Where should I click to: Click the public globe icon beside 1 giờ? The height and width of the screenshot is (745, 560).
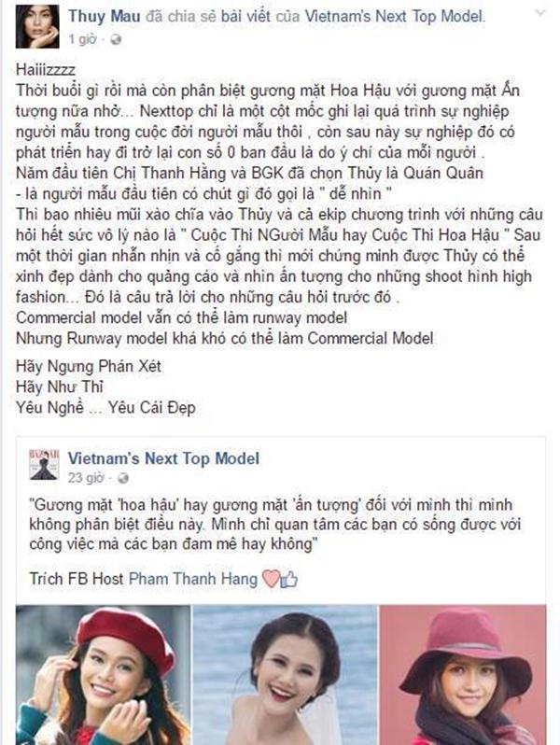click(x=116, y=39)
